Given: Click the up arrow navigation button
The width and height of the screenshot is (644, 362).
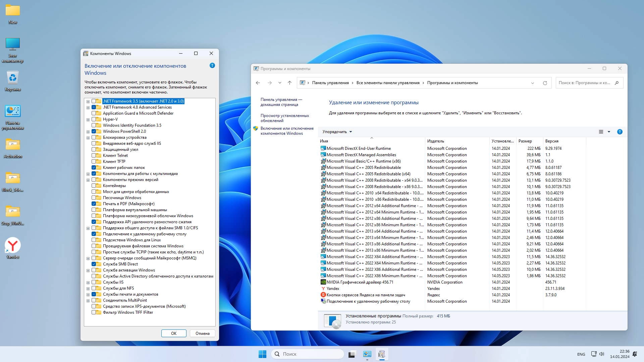Looking at the screenshot, I should [x=289, y=83].
